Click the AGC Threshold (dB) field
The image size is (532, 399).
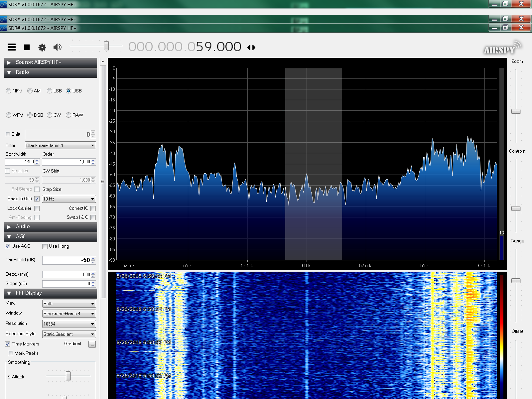[x=66, y=260]
